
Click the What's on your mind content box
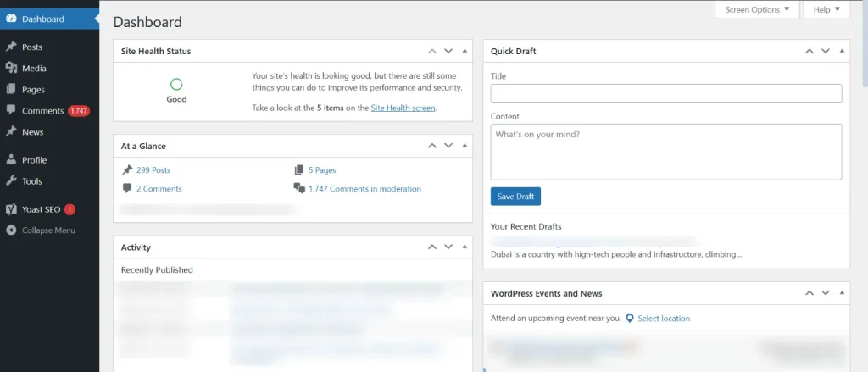(x=666, y=152)
